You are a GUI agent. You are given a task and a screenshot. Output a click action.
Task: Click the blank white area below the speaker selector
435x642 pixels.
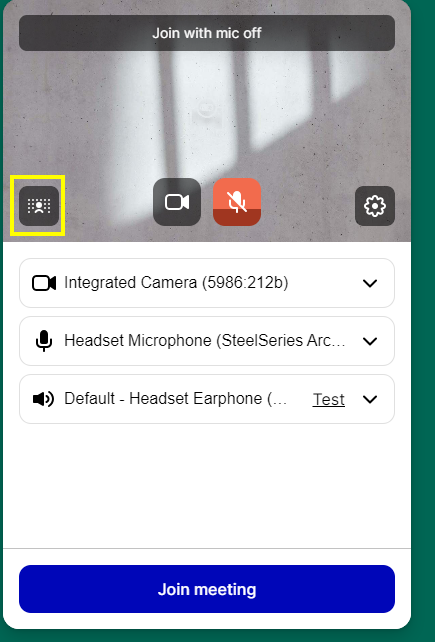(207, 485)
